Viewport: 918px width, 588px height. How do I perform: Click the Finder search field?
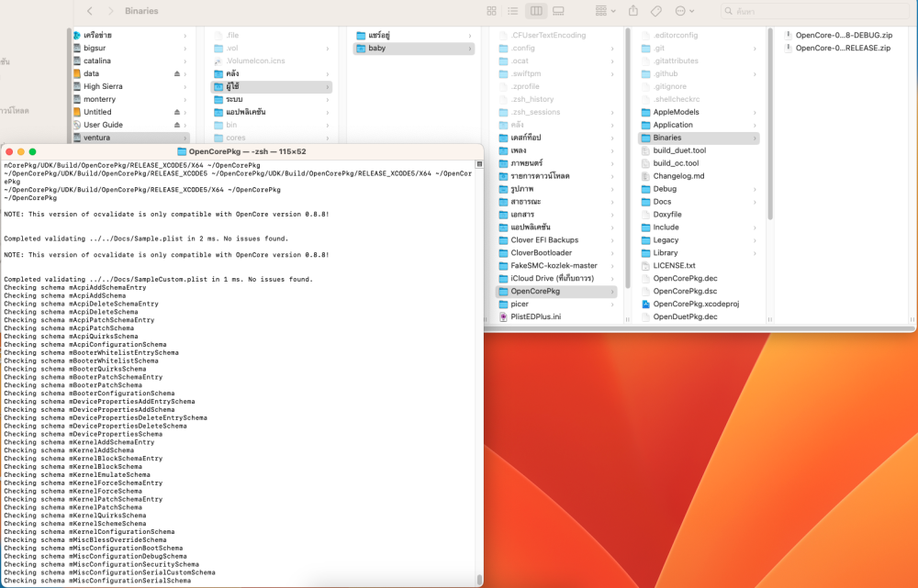point(815,10)
